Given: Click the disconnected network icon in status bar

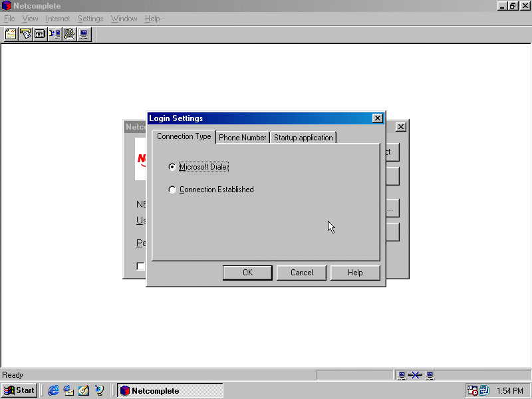Looking at the screenshot, I should point(416,375).
